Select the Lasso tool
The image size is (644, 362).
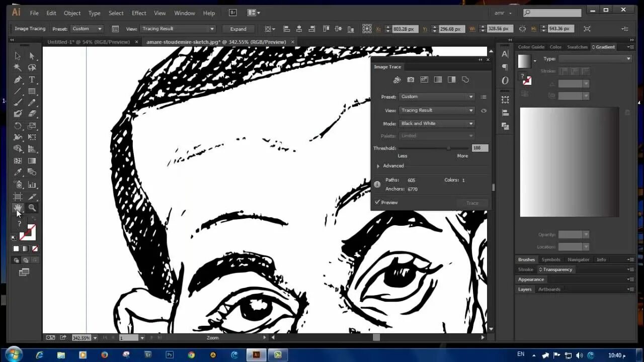(32, 67)
